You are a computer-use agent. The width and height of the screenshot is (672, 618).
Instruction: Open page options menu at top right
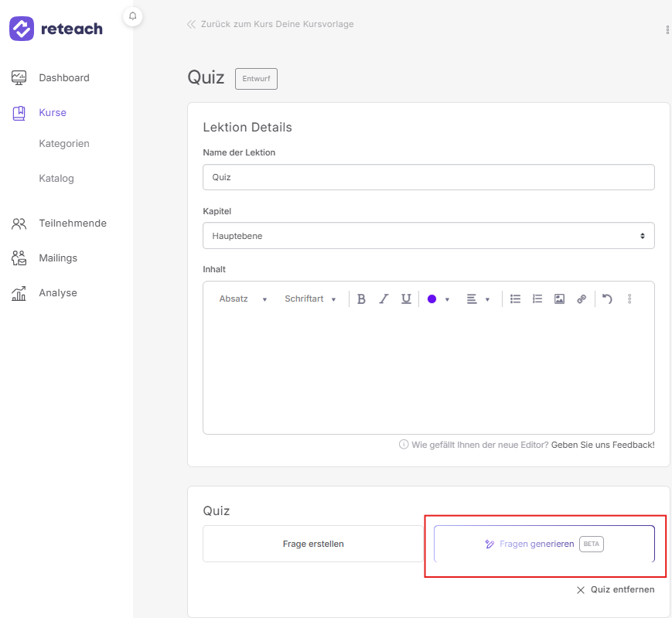(x=667, y=29)
